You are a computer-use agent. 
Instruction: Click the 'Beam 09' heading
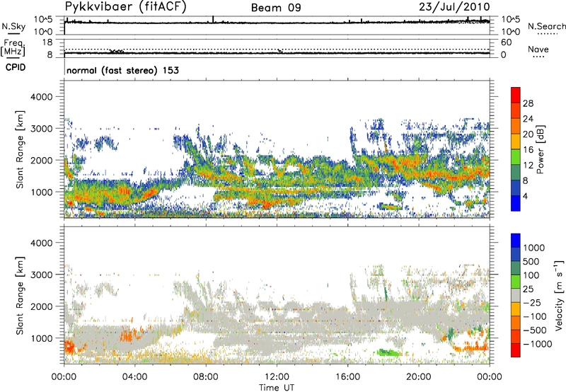pyautogui.click(x=276, y=8)
